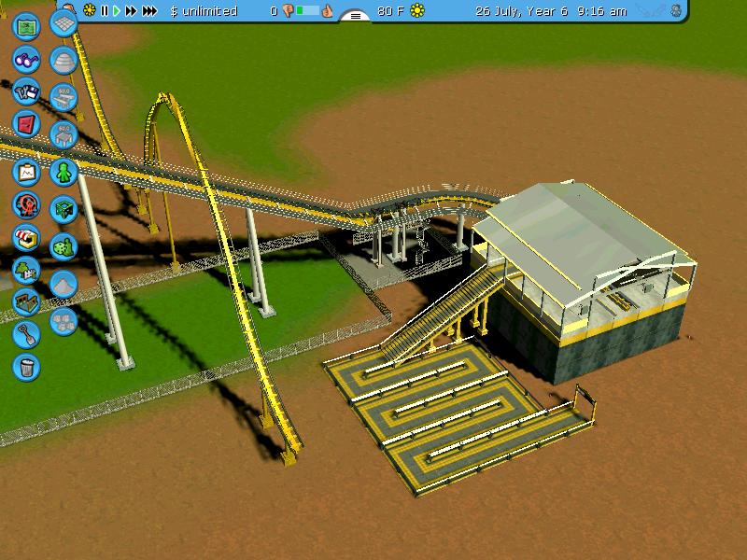Open the striped-awning shops and stalls menu

(x=26, y=238)
